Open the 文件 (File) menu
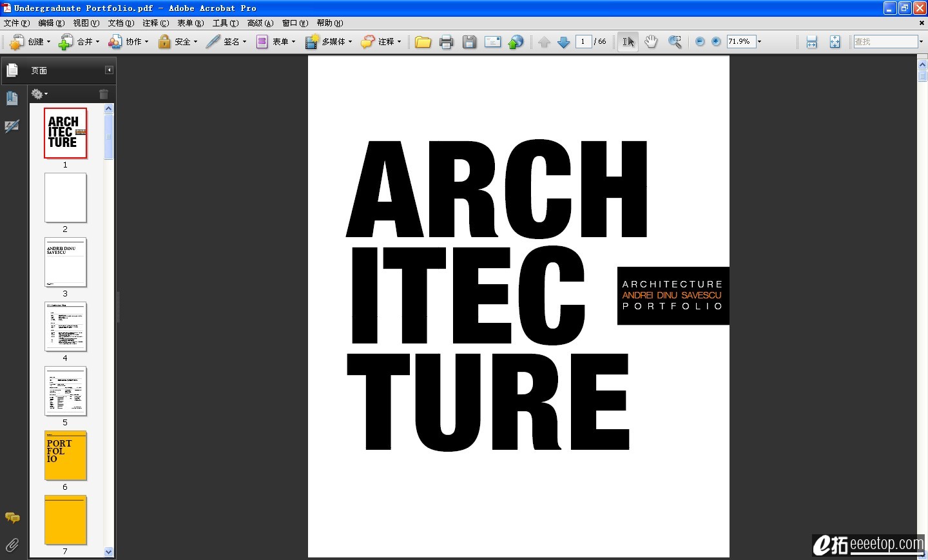928x560 pixels. [x=17, y=23]
